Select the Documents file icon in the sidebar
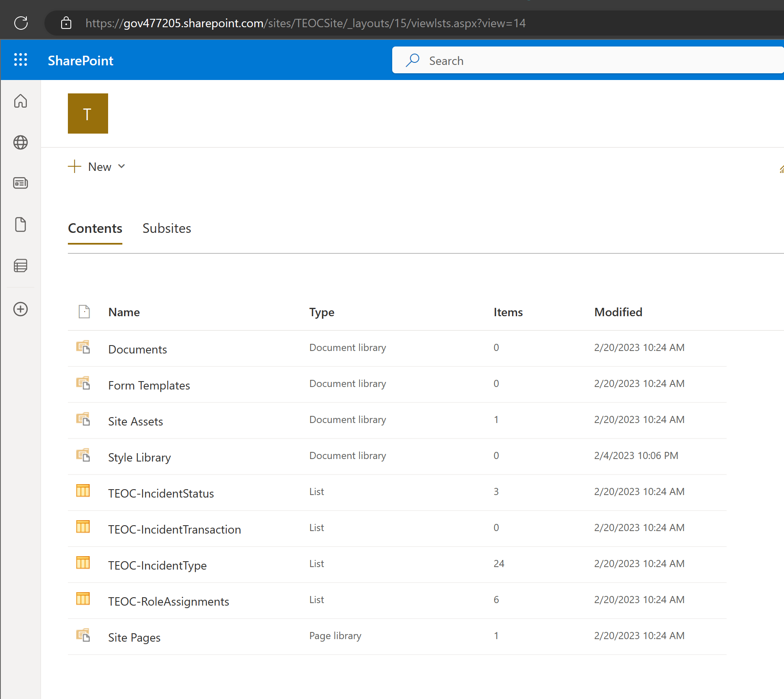 21,224
